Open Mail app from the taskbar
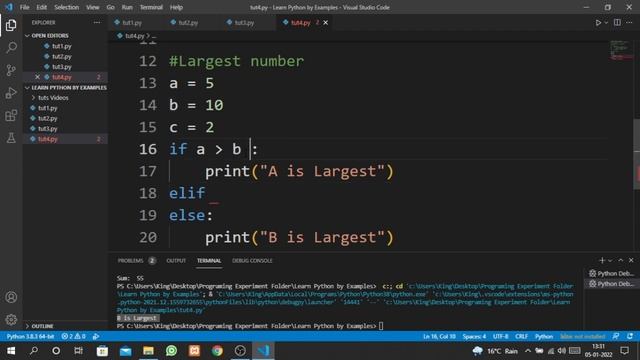640x360 pixels. coord(125,351)
